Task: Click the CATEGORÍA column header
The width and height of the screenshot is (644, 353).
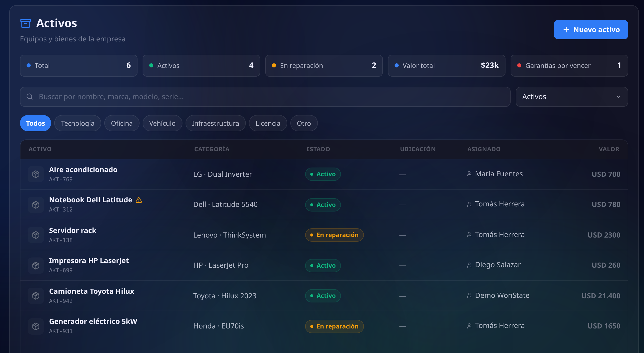Action: click(212, 149)
